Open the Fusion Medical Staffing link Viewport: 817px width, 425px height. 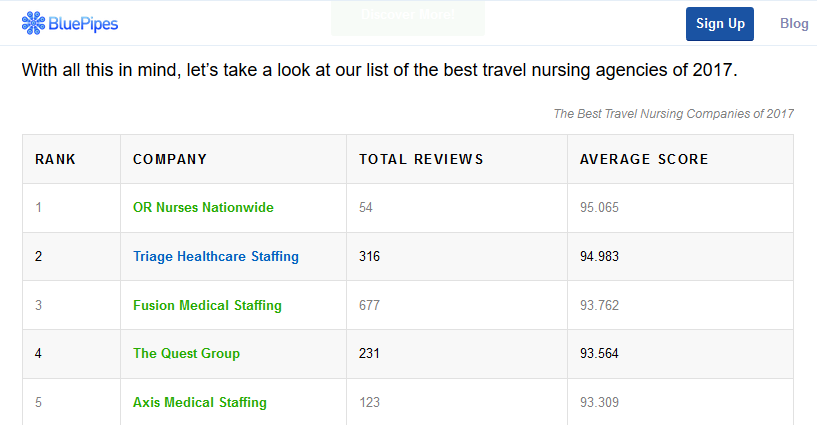click(x=207, y=305)
